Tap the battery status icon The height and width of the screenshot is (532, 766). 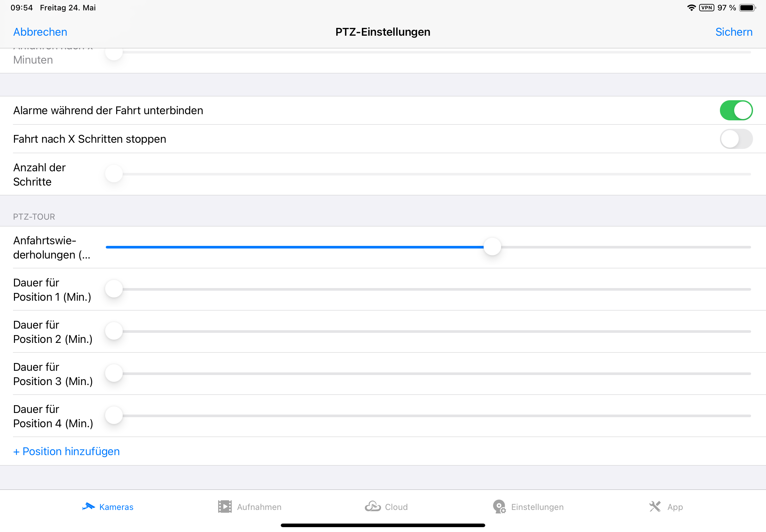(x=747, y=8)
